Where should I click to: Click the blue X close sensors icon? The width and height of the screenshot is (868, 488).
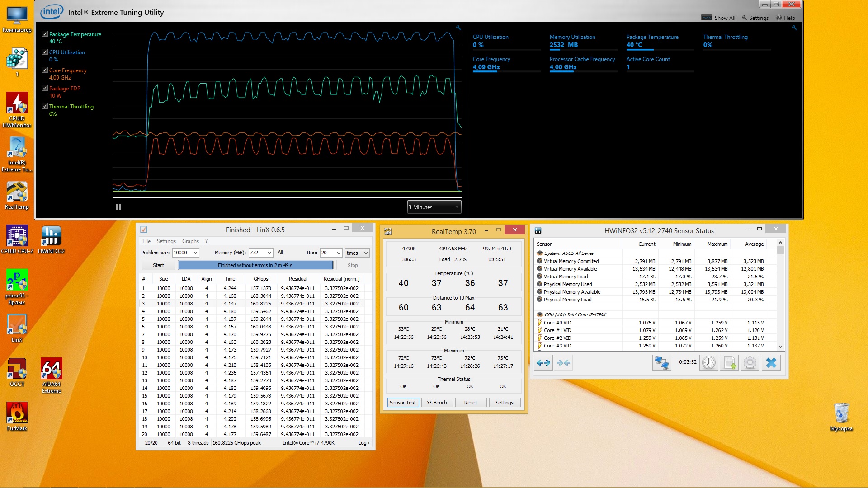tap(771, 363)
